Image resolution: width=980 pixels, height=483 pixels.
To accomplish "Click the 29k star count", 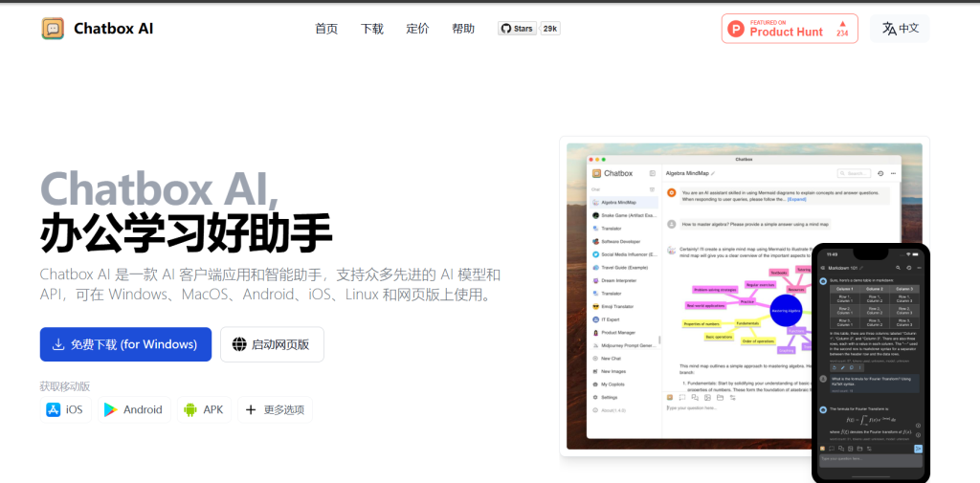I will (x=550, y=29).
